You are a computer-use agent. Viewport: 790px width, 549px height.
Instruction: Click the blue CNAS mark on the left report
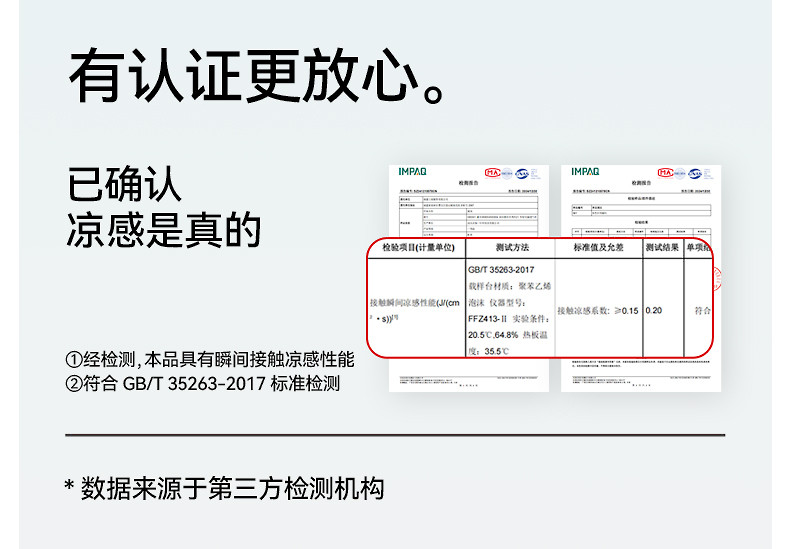[521, 173]
